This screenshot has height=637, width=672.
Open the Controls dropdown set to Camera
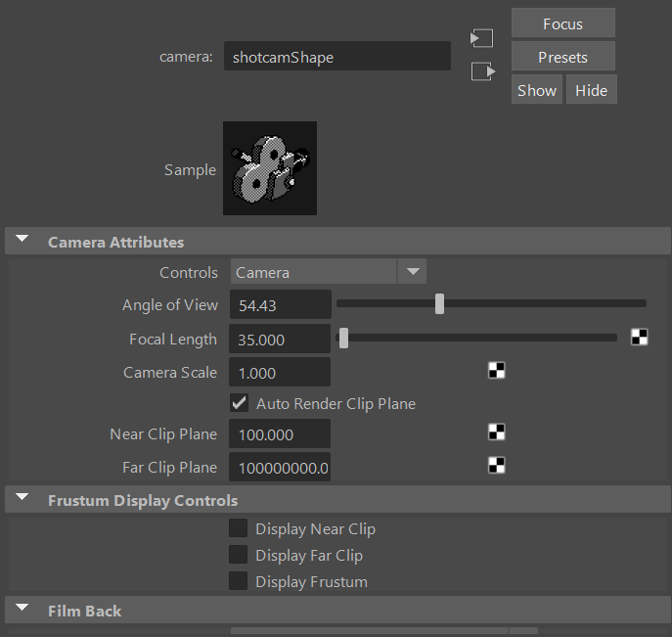tap(328, 272)
